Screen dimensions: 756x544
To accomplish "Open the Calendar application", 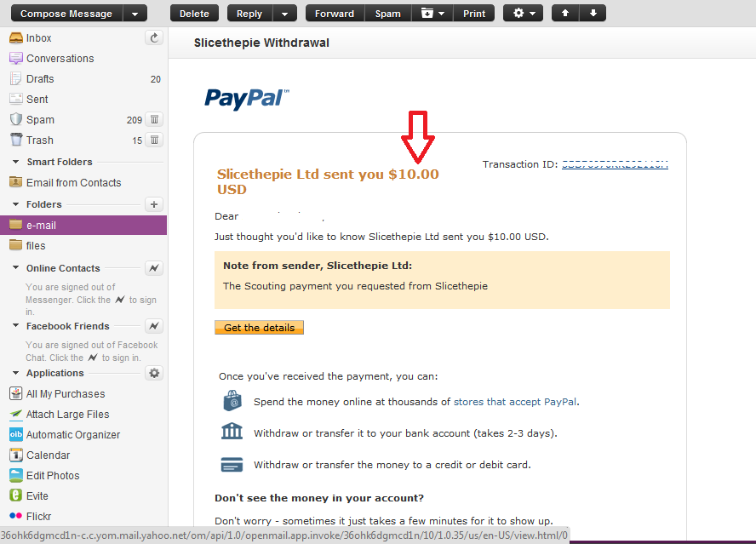I will click(x=49, y=455).
